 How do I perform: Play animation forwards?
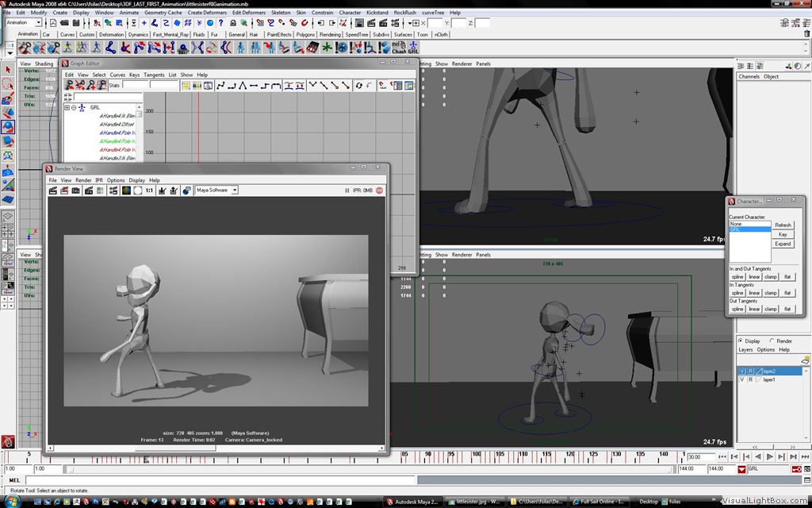(770, 456)
